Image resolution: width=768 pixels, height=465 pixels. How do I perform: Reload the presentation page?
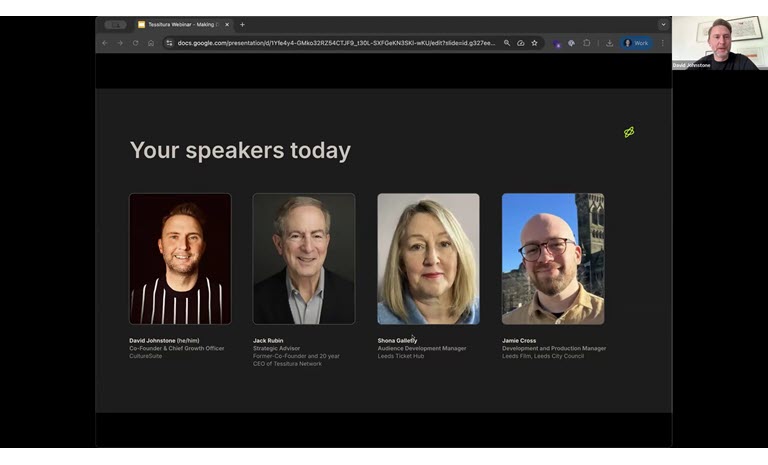click(x=135, y=43)
